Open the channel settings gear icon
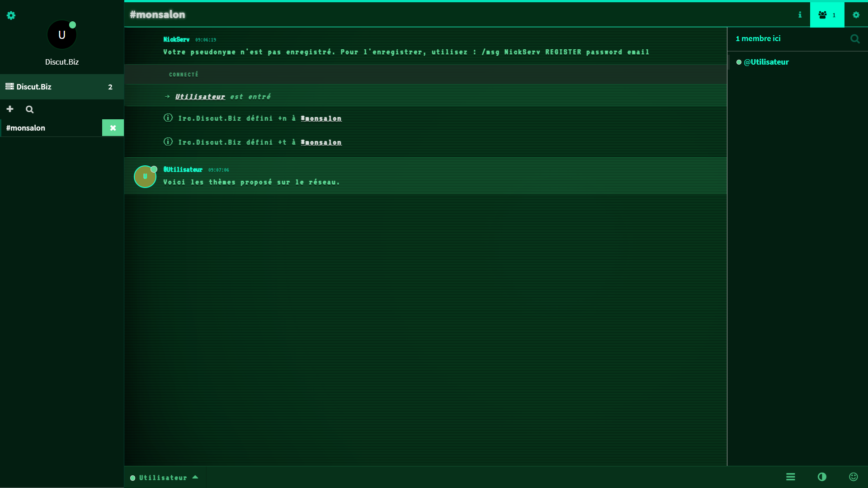The height and width of the screenshot is (488, 868). [856, 15]
